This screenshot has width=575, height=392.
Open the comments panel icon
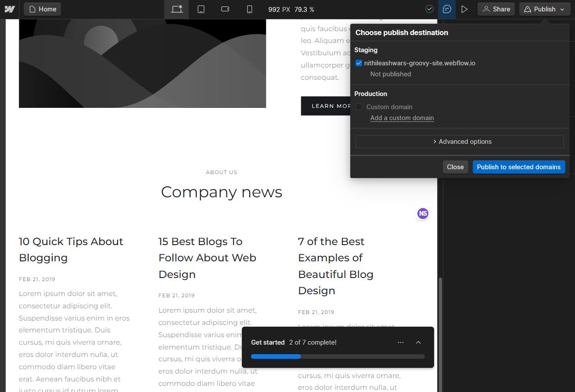pyautogui.click(x=447, y=9)
